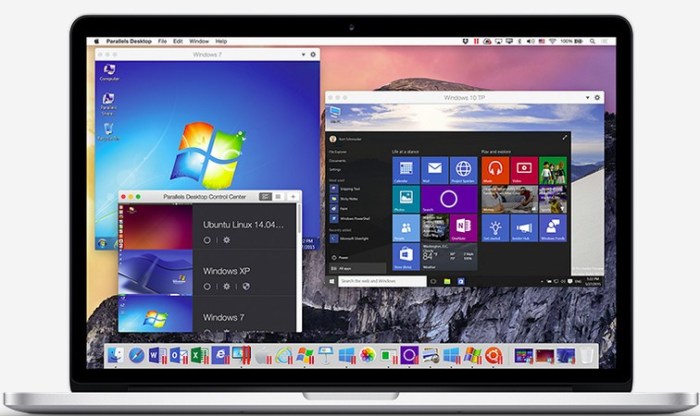Click Safari icon in the Dock
700x416 pixels.
135,355
